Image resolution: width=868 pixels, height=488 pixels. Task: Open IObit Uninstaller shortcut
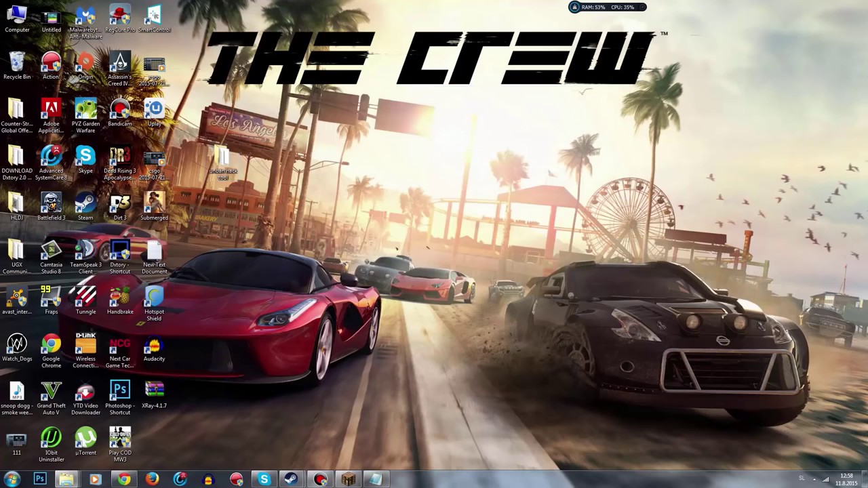(51, 445)
